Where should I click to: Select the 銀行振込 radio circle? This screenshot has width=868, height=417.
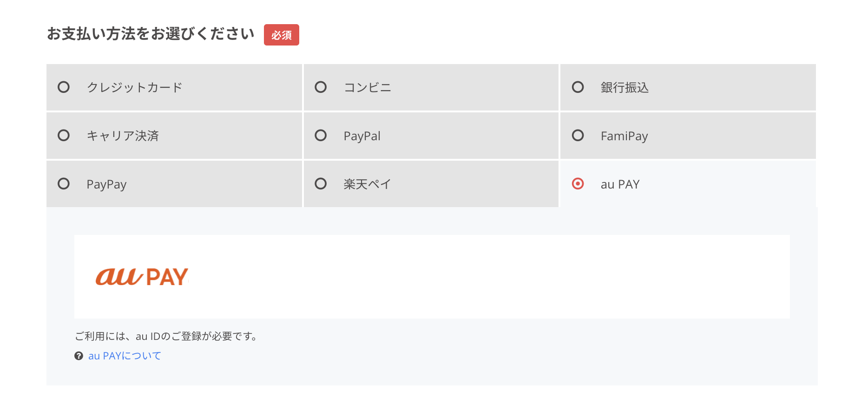578,87
